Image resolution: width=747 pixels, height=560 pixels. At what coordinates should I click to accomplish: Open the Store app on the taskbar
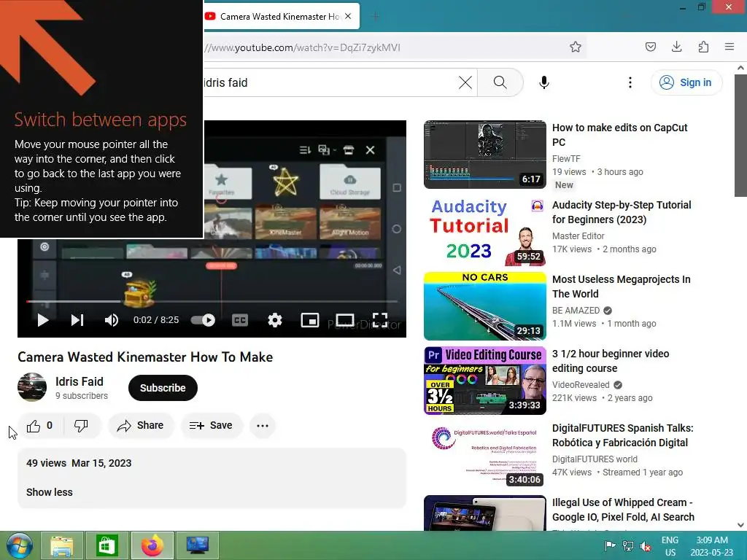pos(107,545)
